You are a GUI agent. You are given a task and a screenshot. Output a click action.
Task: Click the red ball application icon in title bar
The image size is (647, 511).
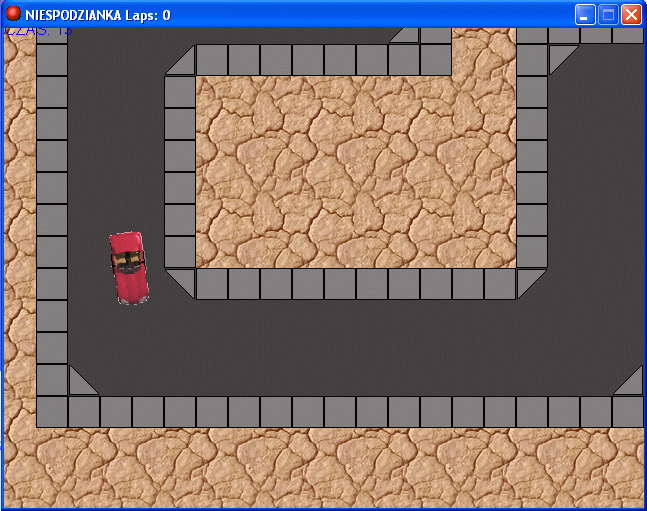(x=14, y=14)
